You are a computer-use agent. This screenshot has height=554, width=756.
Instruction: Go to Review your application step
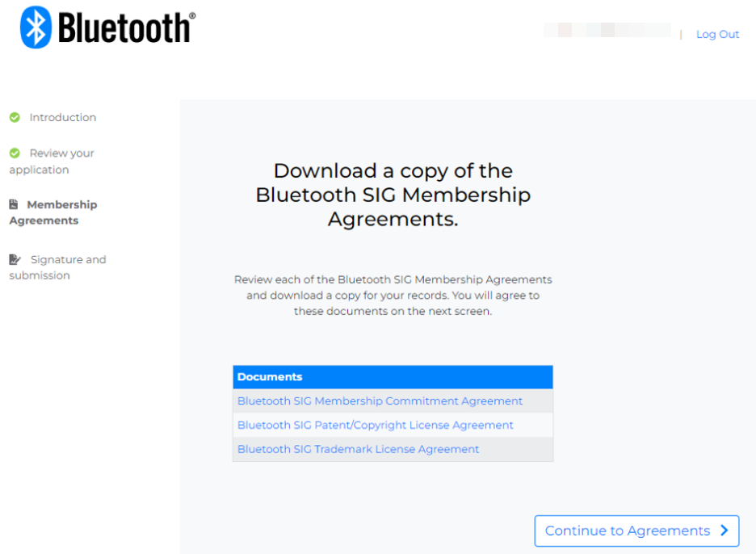coord(52,161)
